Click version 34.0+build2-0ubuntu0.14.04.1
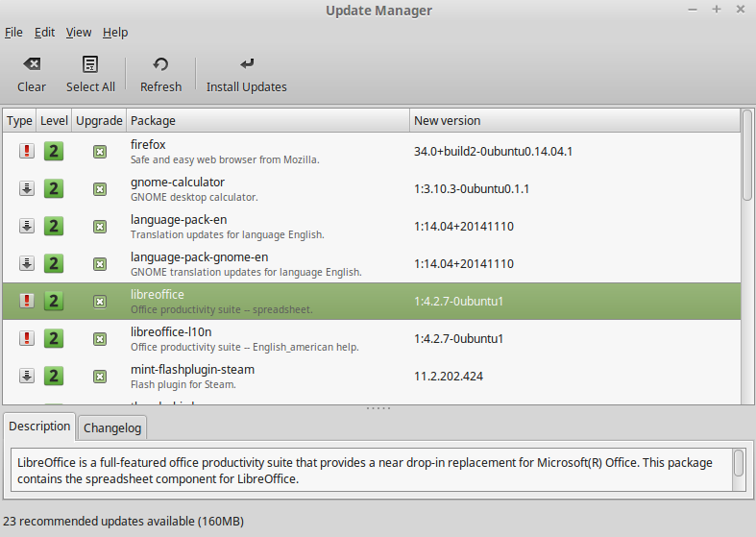This screenshot has height=537, width=756. point(493,152)
